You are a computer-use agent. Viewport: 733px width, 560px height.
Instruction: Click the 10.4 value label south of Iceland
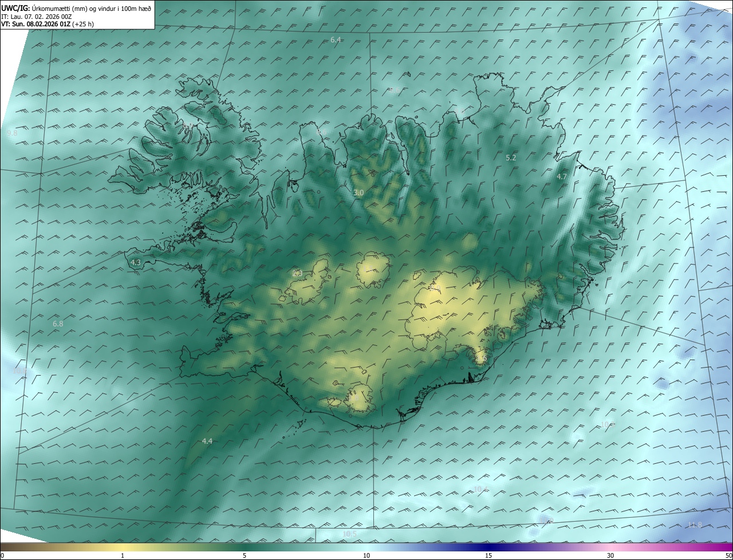click(x=481, y=489)
